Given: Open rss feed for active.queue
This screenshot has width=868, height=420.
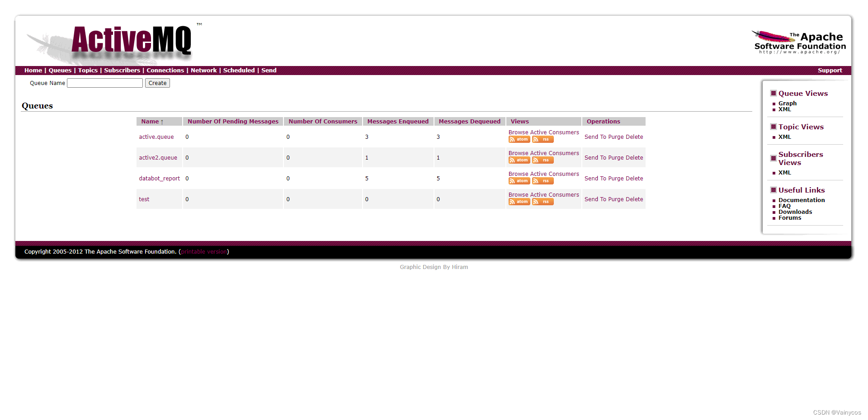Looking at the screenshot, I should click(x=542, y=140).
